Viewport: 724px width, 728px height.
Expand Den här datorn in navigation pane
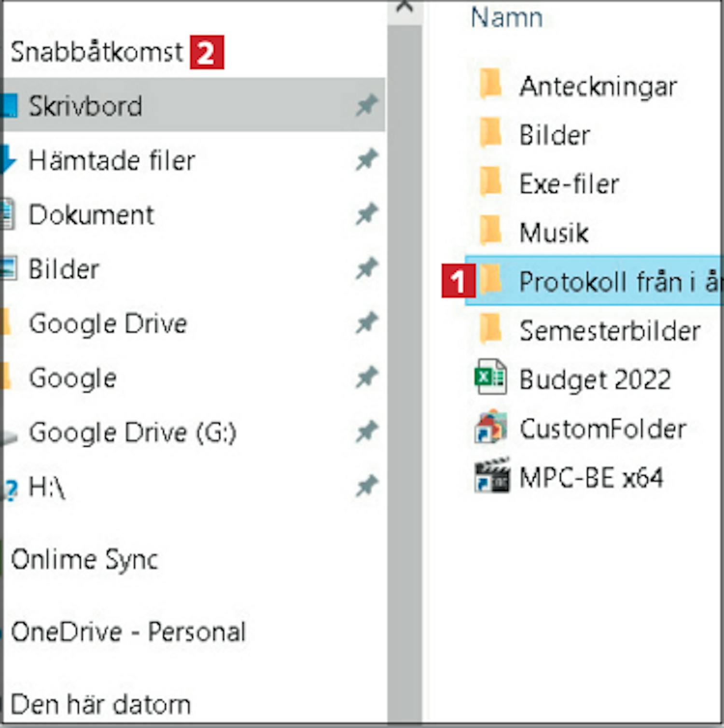[x=101, y=705]
